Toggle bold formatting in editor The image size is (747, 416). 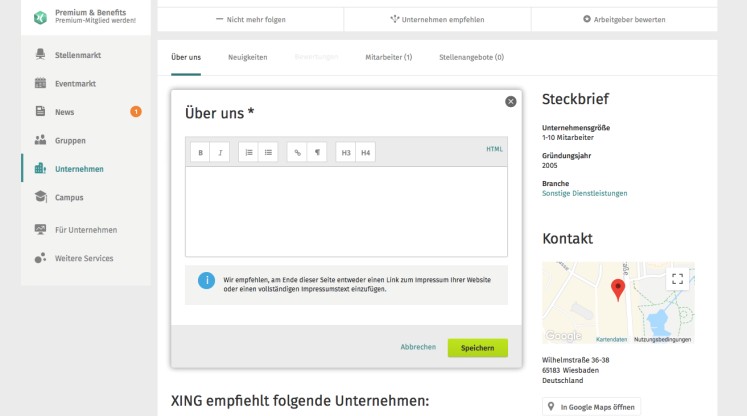pyautogui.click(x=200, y=153)
